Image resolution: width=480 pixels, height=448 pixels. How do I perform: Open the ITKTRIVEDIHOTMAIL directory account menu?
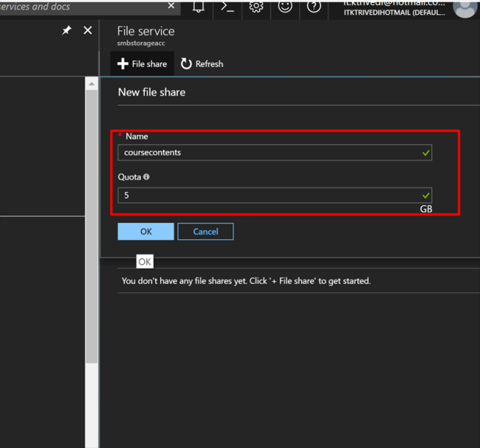tap(394, 9)
